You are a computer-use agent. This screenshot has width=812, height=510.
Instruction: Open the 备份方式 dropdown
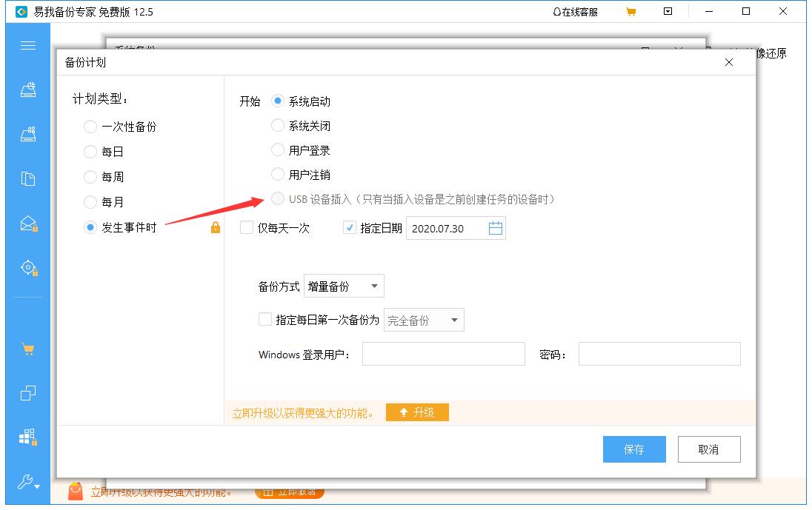(x=344, y=286)
